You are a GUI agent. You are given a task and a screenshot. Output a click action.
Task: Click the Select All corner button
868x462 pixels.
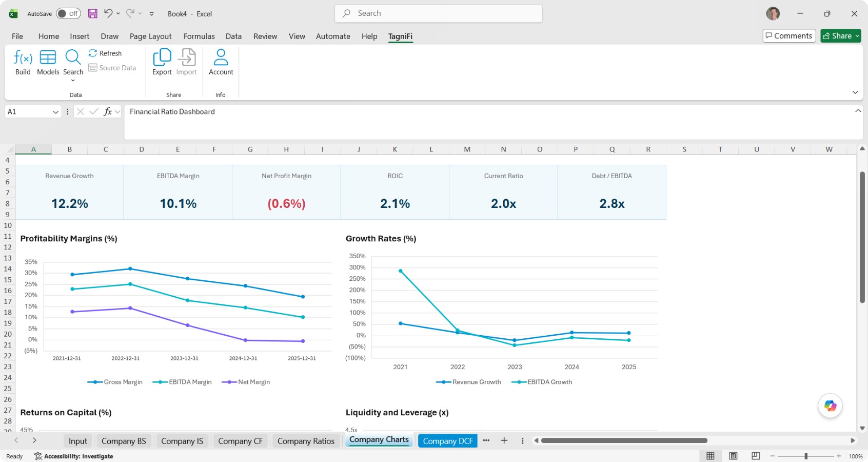pyautogui.click(x=10, y=149)
